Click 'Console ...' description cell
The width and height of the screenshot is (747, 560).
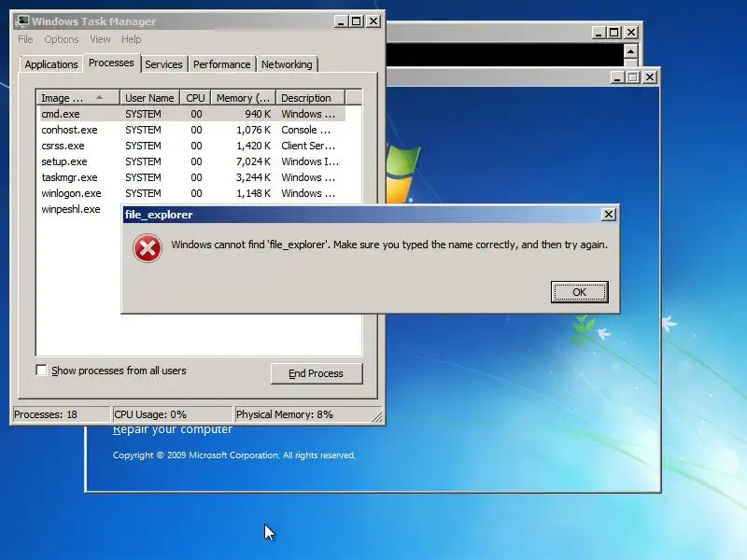[305, 130]
